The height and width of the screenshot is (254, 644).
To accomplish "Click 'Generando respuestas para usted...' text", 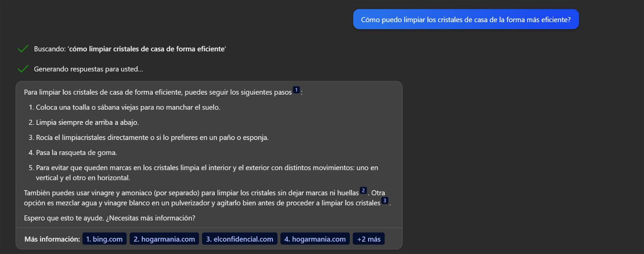I will (x=88, y=69).
